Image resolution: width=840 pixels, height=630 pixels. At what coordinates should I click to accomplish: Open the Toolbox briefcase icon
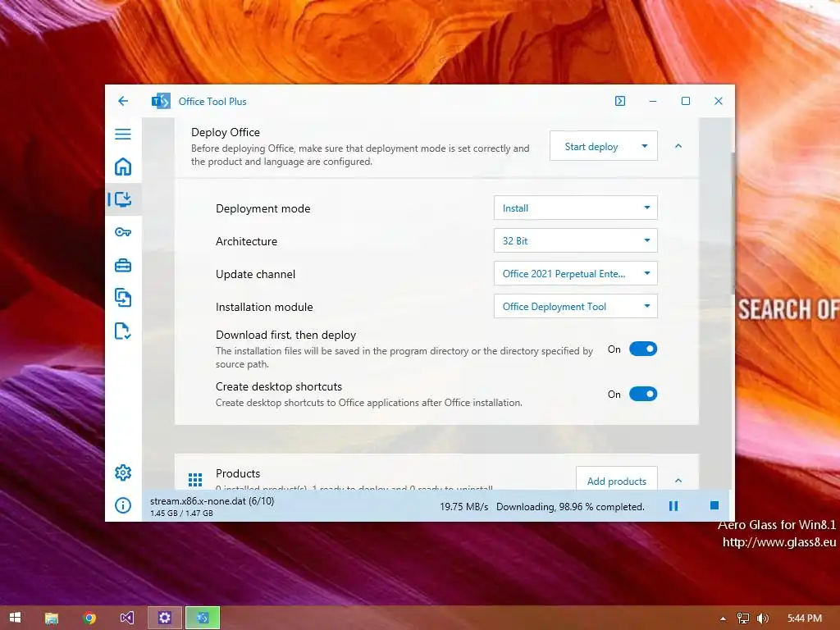123,265
